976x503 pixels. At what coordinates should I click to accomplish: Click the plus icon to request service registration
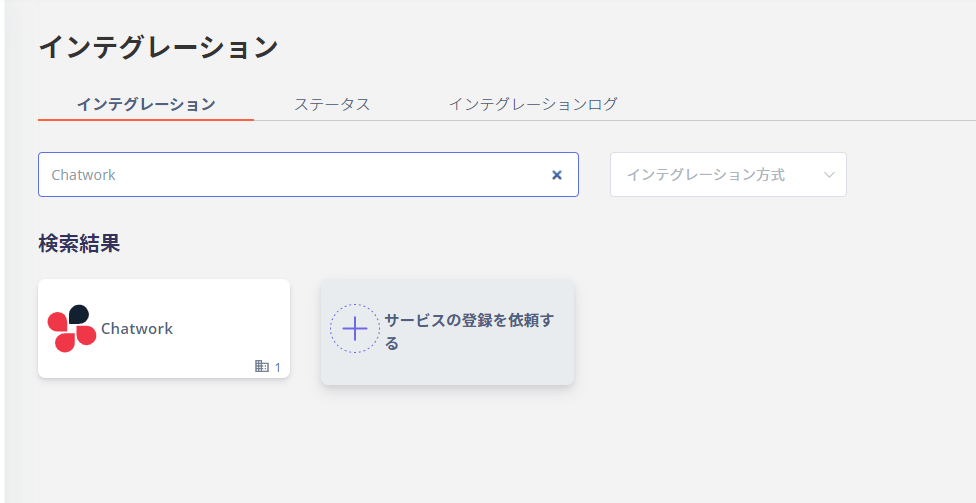coord(355,329)
